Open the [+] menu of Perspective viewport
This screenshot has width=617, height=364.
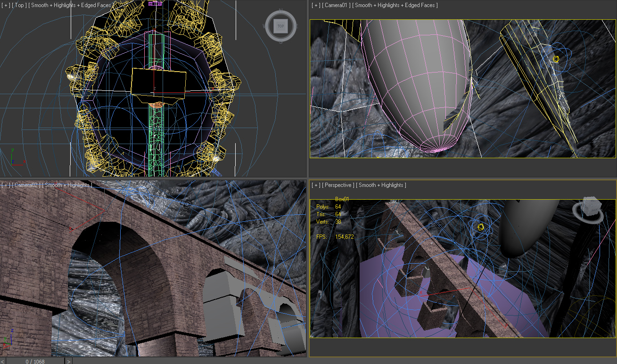coord(316,185)
